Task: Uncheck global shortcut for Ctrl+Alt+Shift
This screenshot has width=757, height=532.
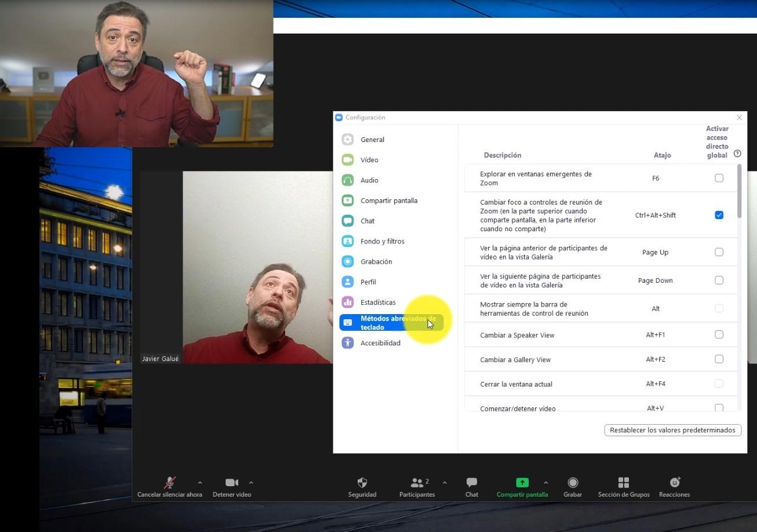Action: pyautogui.click(x=719, y=215)
